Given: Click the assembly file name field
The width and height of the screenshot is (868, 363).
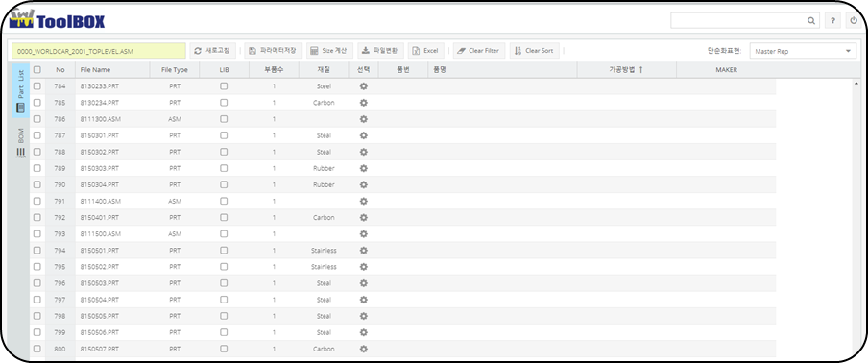Looking at the screenshot, I should pyautogui.click(x=99, y=51).
